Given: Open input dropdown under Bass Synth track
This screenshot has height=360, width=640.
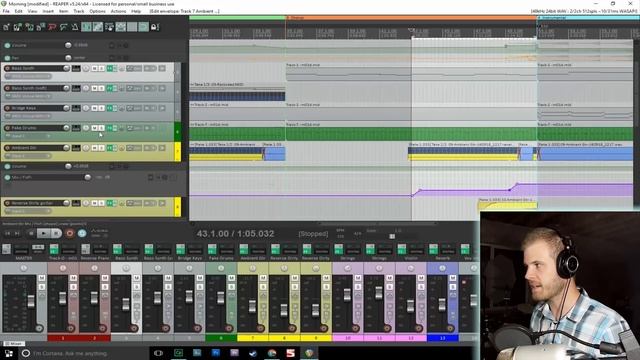Looking at the screenshot, I should 28,76.
